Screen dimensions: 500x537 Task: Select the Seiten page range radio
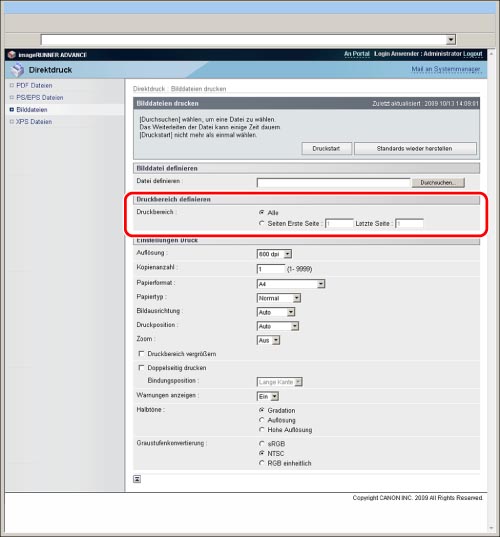262,223
